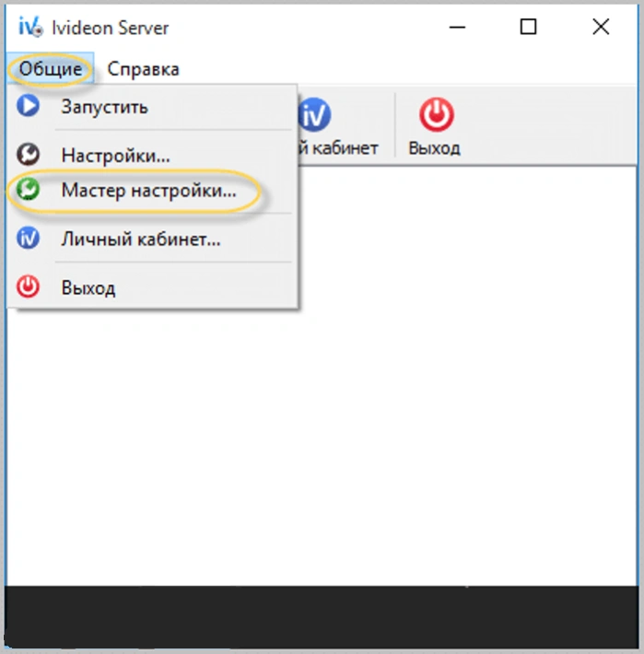
Task: Select Выход in the dropdown menu
Action: pyautogui.click(x=153, y=287)
